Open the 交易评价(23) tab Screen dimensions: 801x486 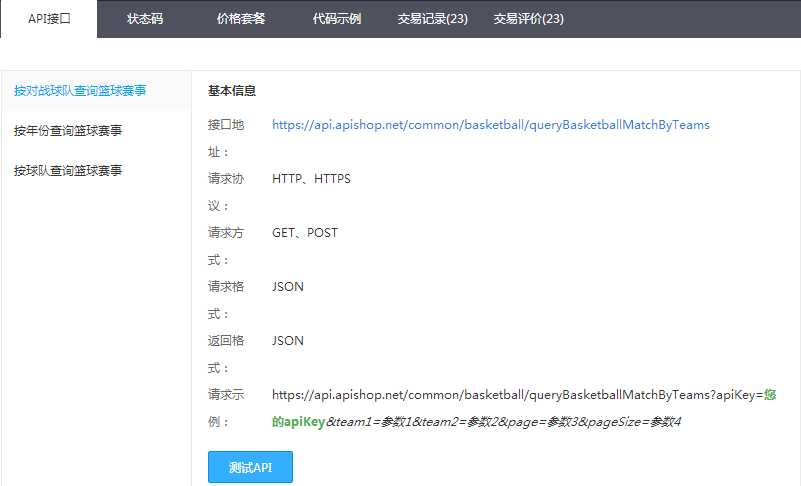[529, 19]
